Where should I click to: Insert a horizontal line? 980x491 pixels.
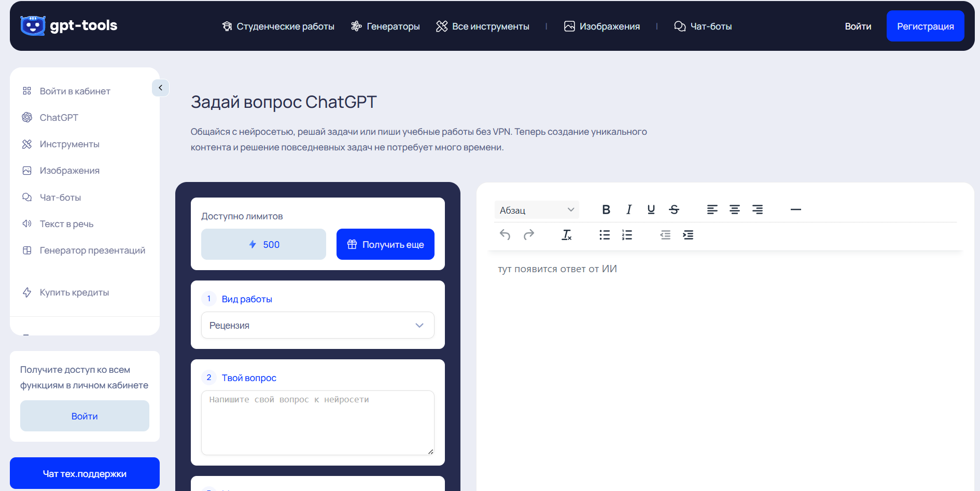click(795, 209)
